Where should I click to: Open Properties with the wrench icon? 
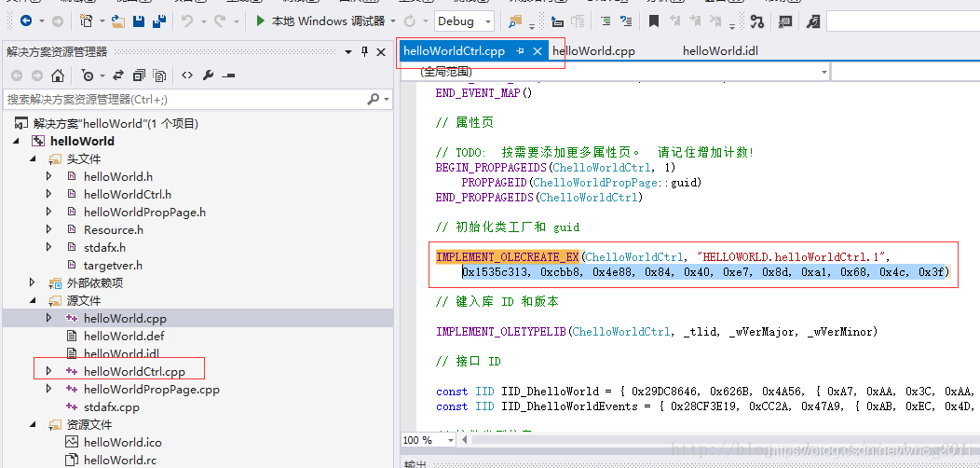(208, 76)
